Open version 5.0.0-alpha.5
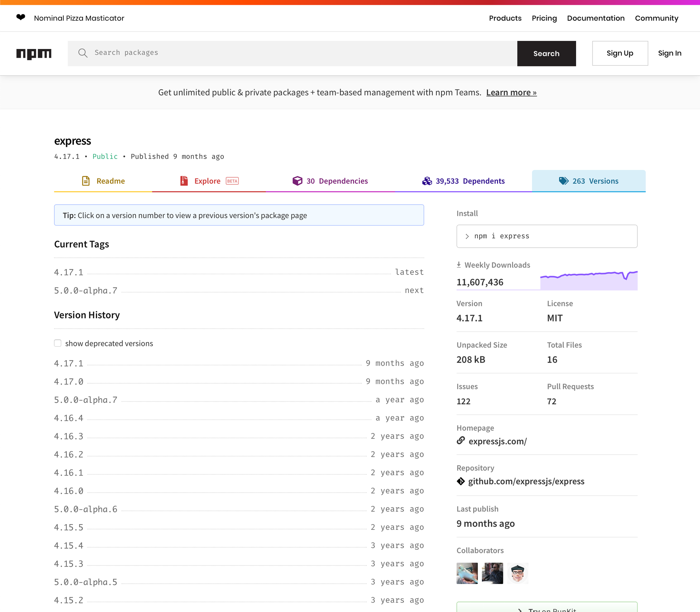Image resolution: width=700 pixels, height=612 pixels. 86,582
